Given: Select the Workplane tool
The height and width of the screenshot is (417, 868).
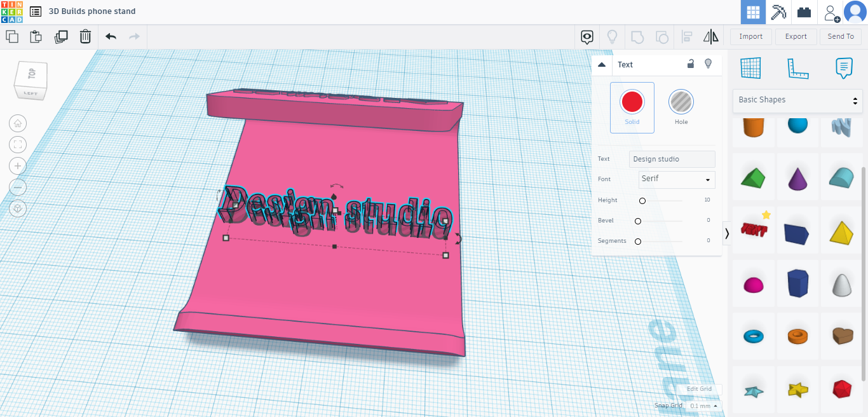Looking at the screenshot, I should [x=750, y=68].
